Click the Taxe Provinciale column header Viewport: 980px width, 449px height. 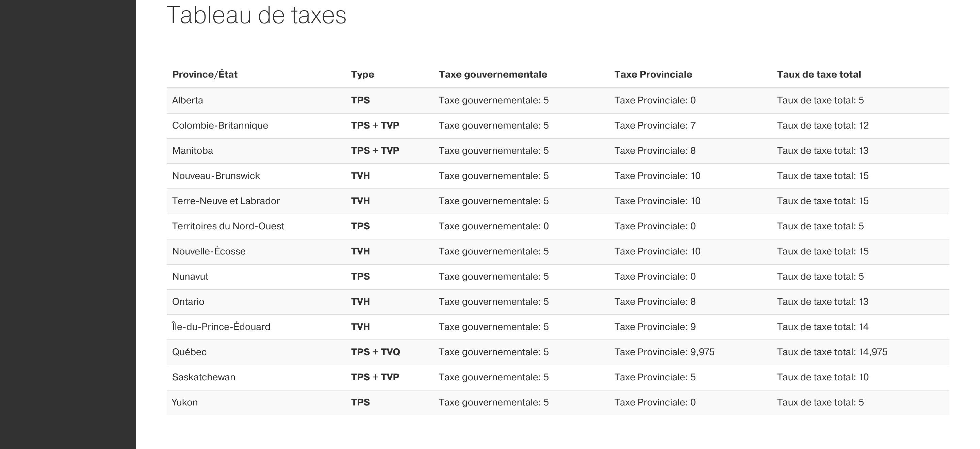tap(653, 74)
